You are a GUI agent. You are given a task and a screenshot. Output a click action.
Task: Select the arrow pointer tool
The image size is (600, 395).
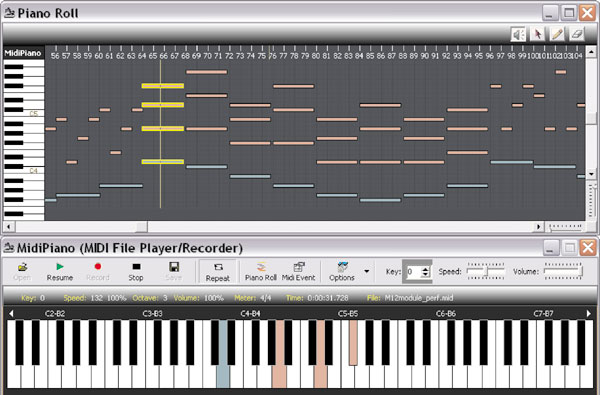(x=538, y=35)
